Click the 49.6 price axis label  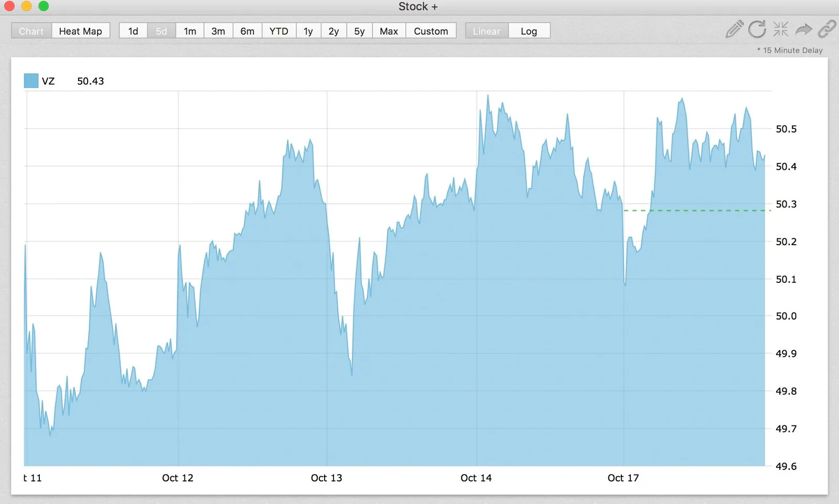786,466
